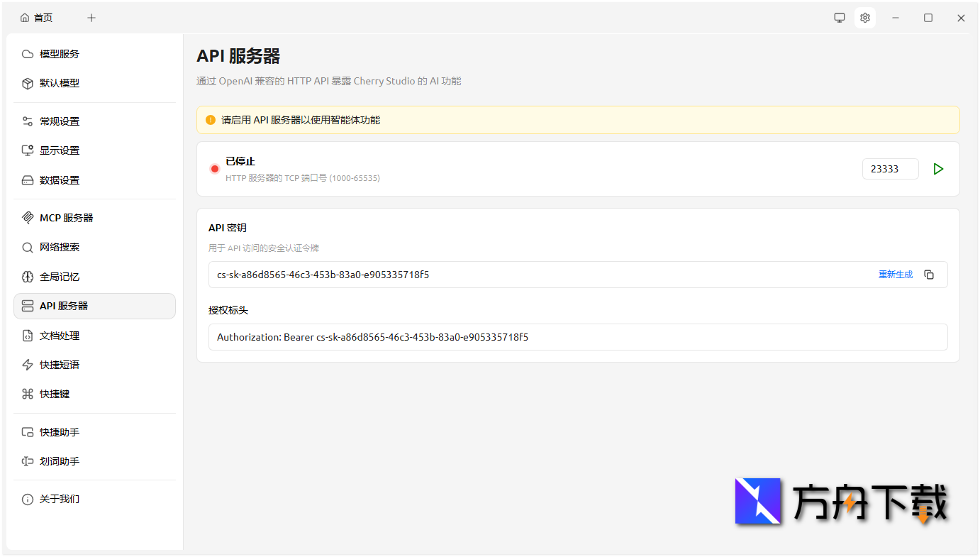Open the 网络搜索 settings section
This screenshot has width=980, height=557.
(x=60, y=247)
